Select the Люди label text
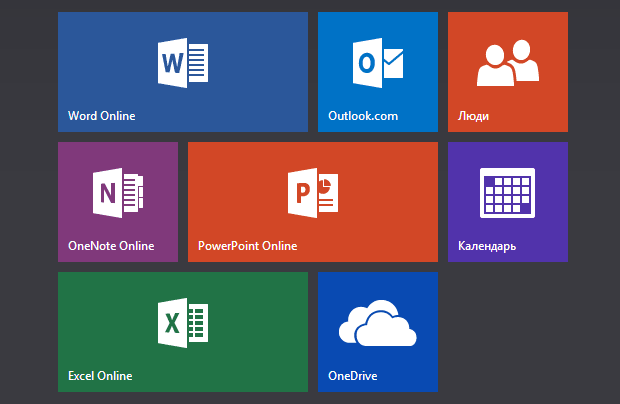The height and width of the screenshot is (404, 620). point(473,116)
